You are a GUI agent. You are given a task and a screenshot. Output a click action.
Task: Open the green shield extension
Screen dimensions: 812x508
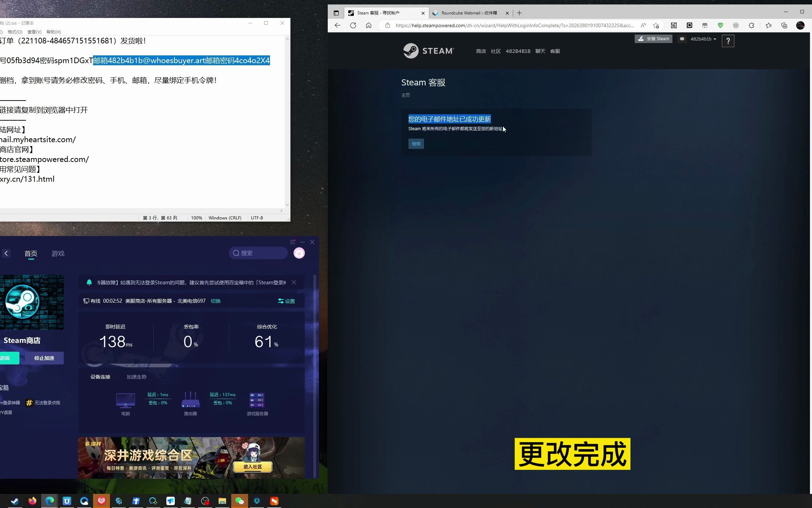(x=720, y=25)
